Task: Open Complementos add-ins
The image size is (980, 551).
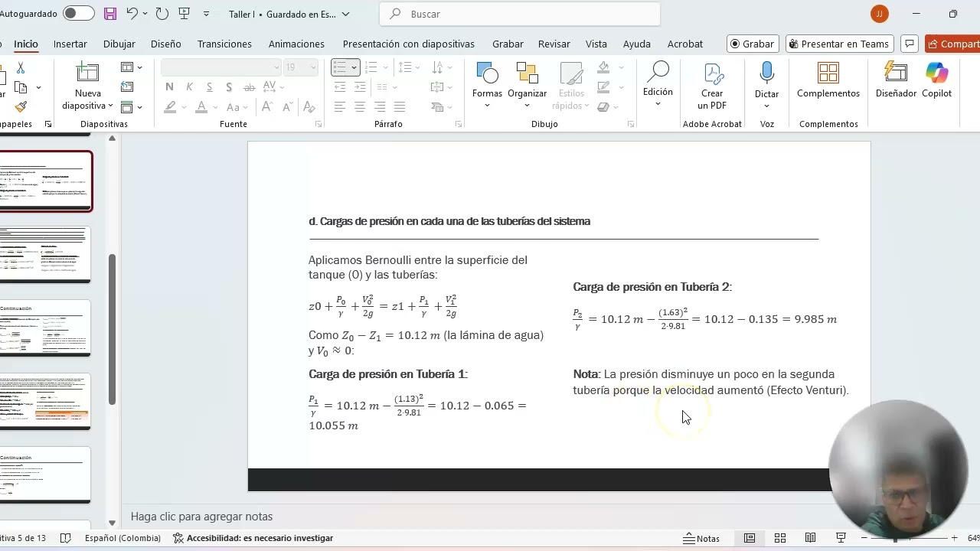Action: coord(828,73)
